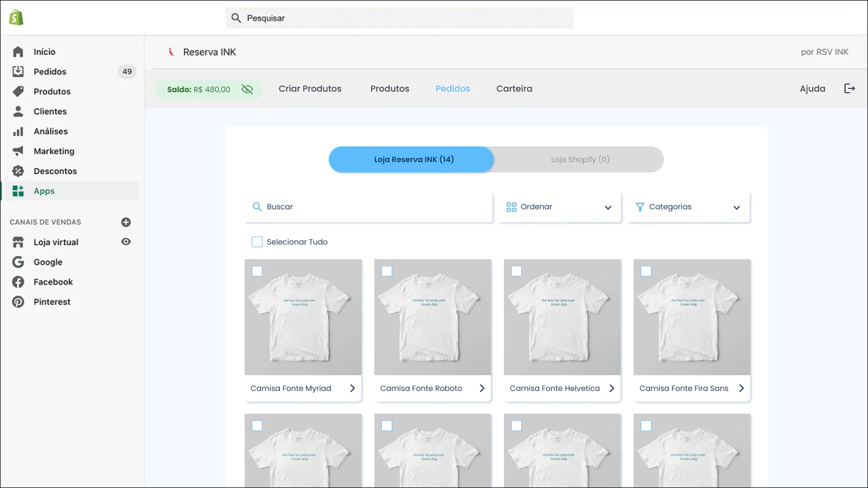
Task: Click the Google icon in sales channels
Action: [x=18, y=262]
